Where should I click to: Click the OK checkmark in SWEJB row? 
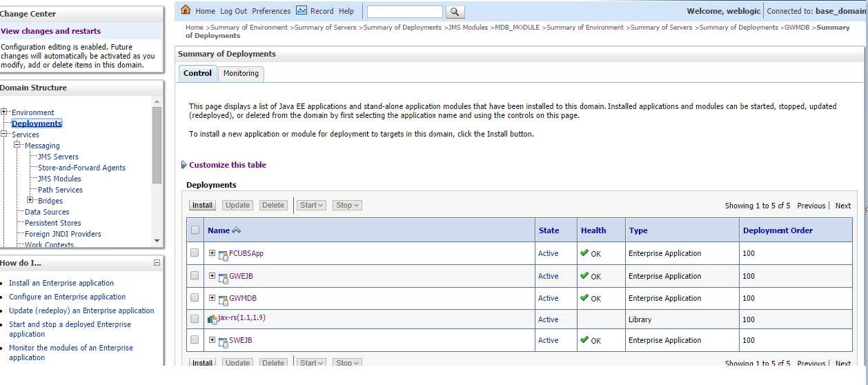584,340
